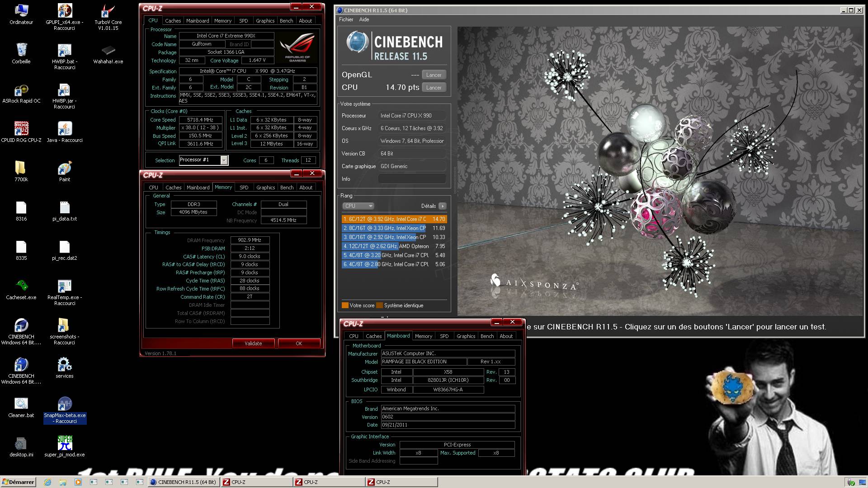Select the 8C/16T @ 3.33 GHz ranking row

coord(394,228)
